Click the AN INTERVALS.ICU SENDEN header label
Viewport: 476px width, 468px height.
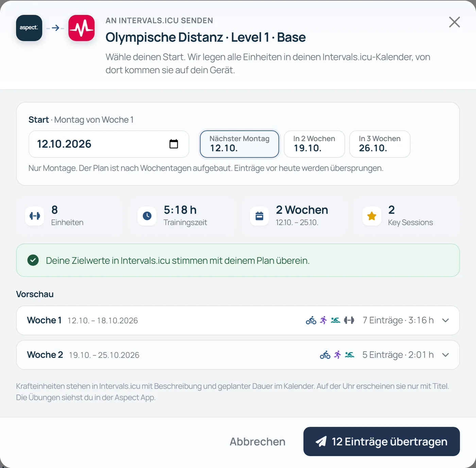click(x=159, y=21)
